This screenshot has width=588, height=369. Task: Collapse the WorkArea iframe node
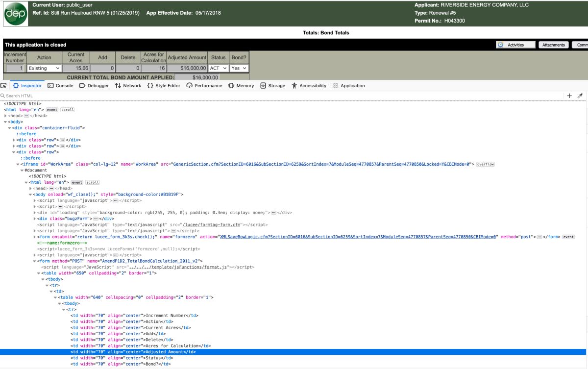[18, 164]
